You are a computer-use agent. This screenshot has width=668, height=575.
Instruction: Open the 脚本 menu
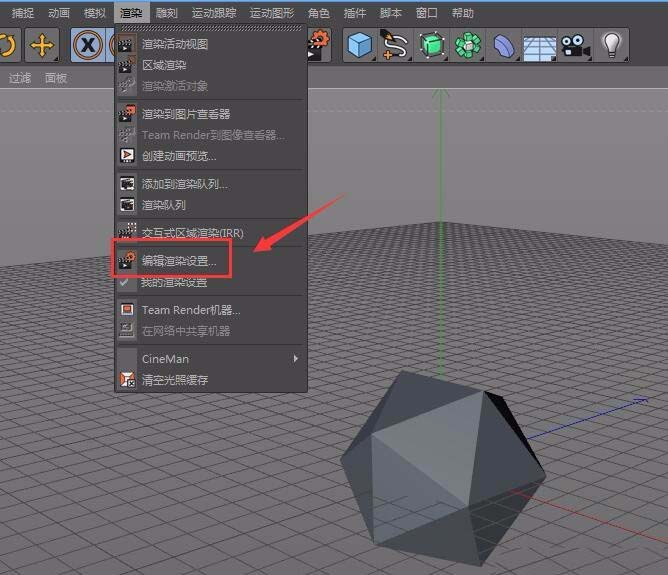point(391,13)
